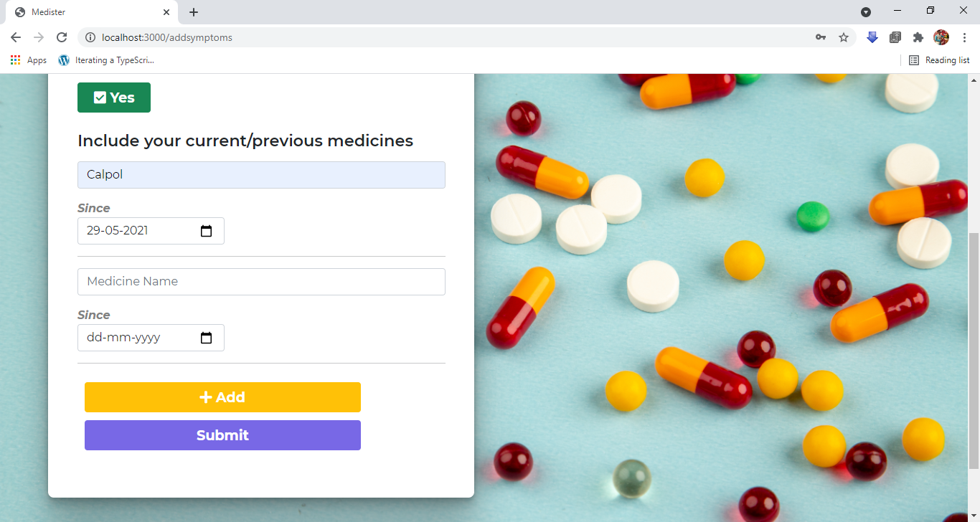
Task: Open the Chrome extensions puzzle-piece icon
Action: [x=918, y=37]
